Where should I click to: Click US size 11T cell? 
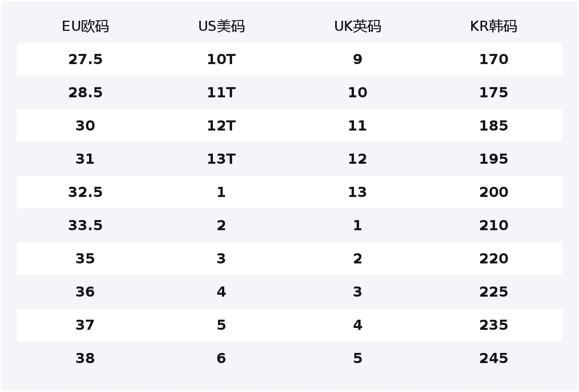[221, 93]
